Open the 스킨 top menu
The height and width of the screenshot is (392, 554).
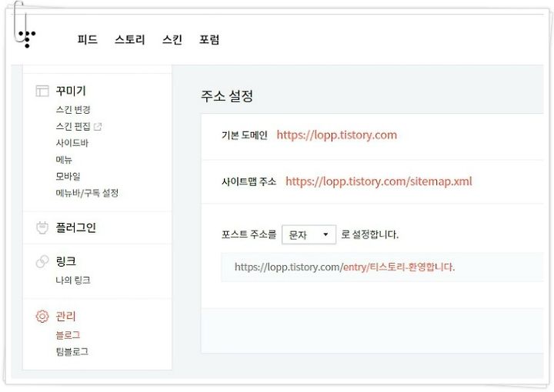(x=172, y=39)
